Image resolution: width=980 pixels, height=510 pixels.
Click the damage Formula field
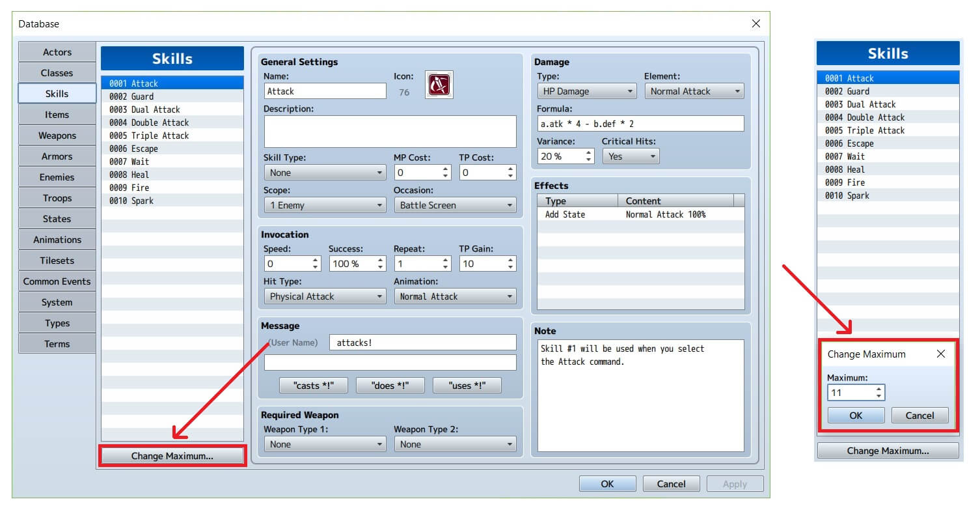click(640, 124)
